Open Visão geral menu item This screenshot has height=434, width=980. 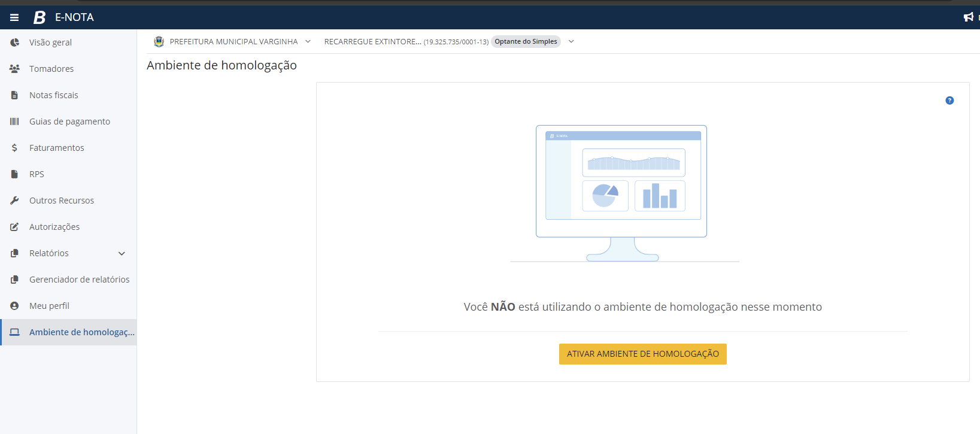[x=68, y=43]
